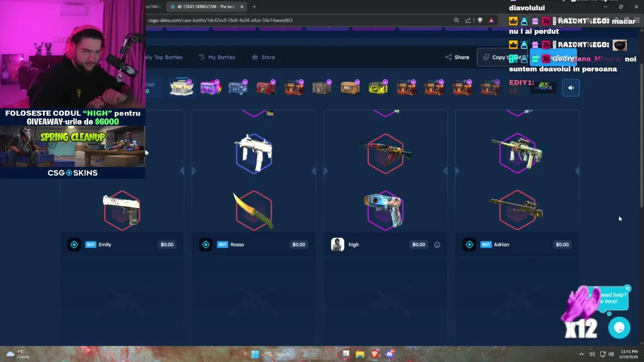The image size is (644, 362).
Task: Click high's colorful pistol skin
Action: click(x=385, y=210)
